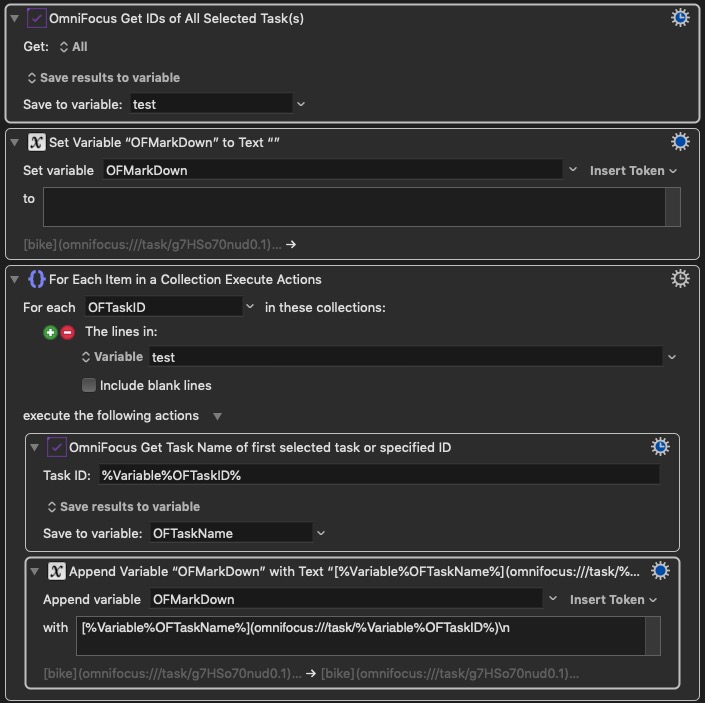Open variable list next to OFTaskID field

click(250, 307)
